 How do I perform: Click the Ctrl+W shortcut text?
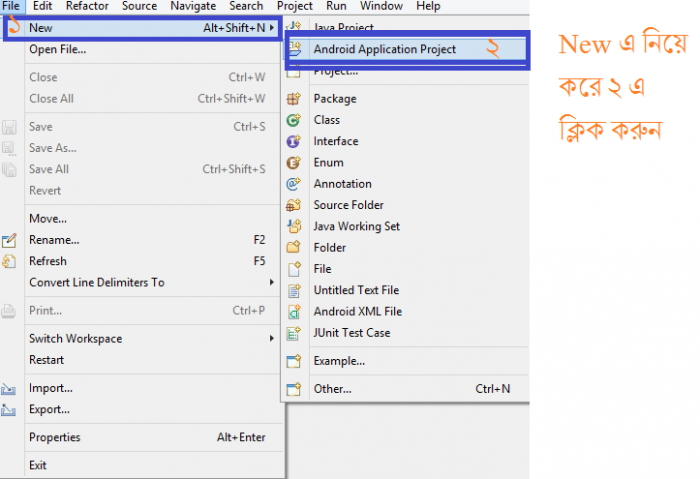[247, 77]
